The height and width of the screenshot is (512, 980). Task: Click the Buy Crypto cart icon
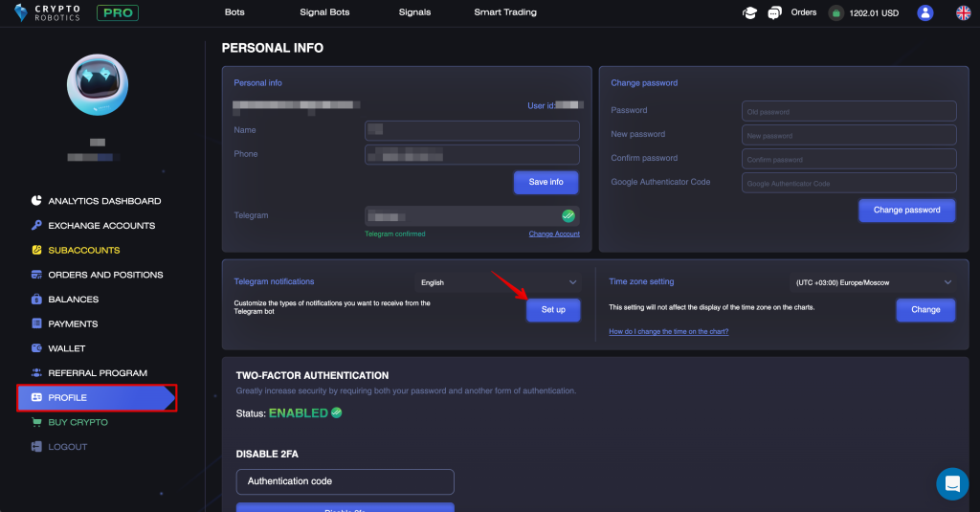[x=36, y=422]
